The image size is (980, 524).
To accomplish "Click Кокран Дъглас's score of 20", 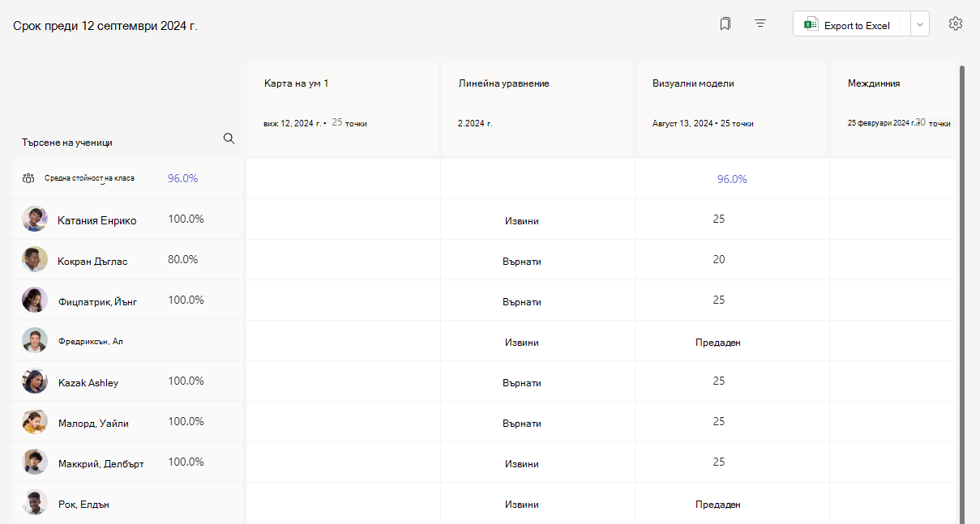I will point(719,260).
